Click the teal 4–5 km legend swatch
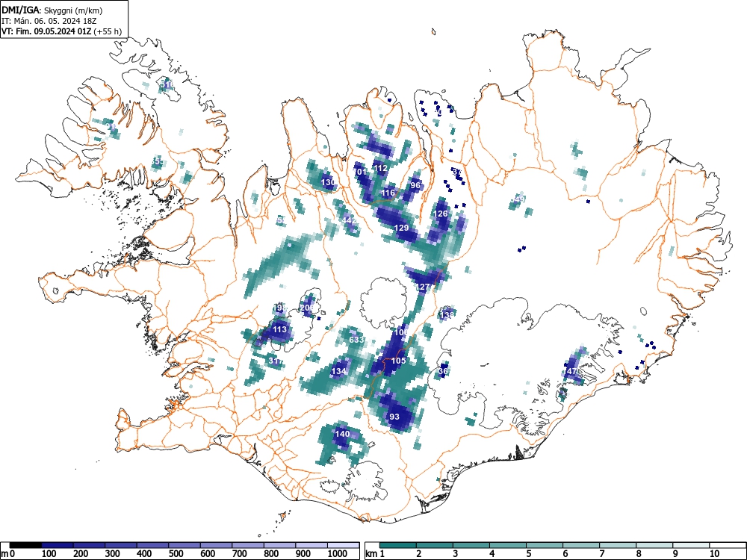 (508, 545)
